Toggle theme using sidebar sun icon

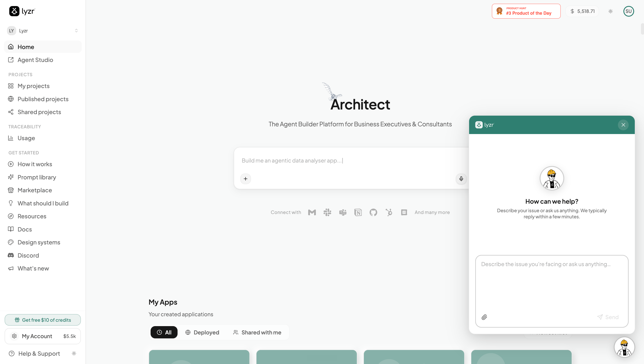(74, 353)
